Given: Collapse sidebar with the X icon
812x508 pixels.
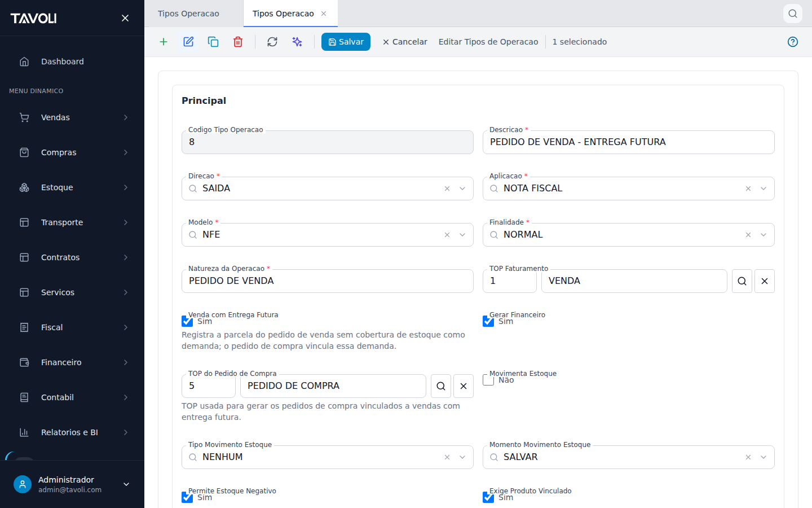Looking at the screenshot, I should click(x=125, y=18).
